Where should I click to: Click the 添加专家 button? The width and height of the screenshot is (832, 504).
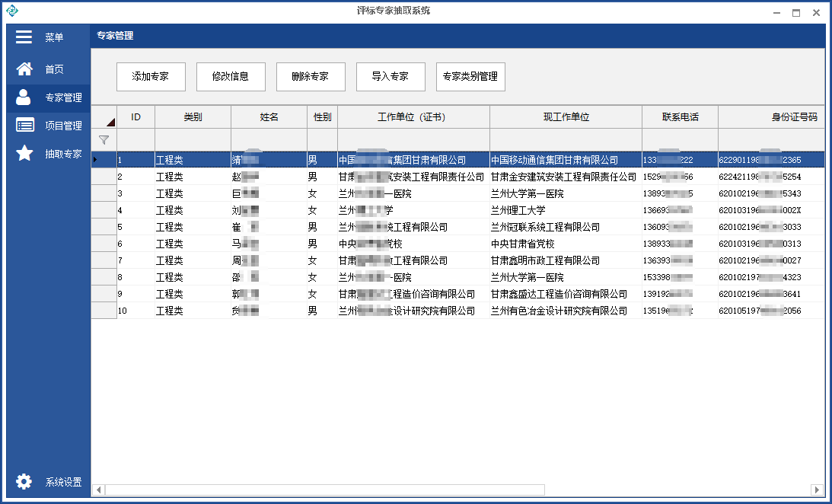pos(151,76)
